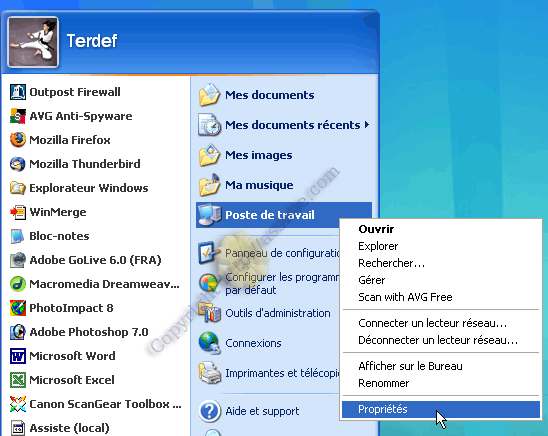Click the Mes documents folder icon

209,95
